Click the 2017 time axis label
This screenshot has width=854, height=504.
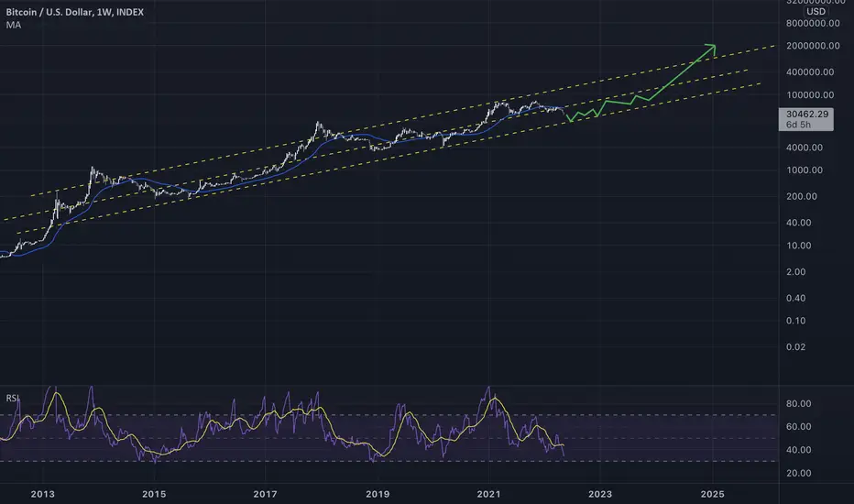tap(265, 494)
